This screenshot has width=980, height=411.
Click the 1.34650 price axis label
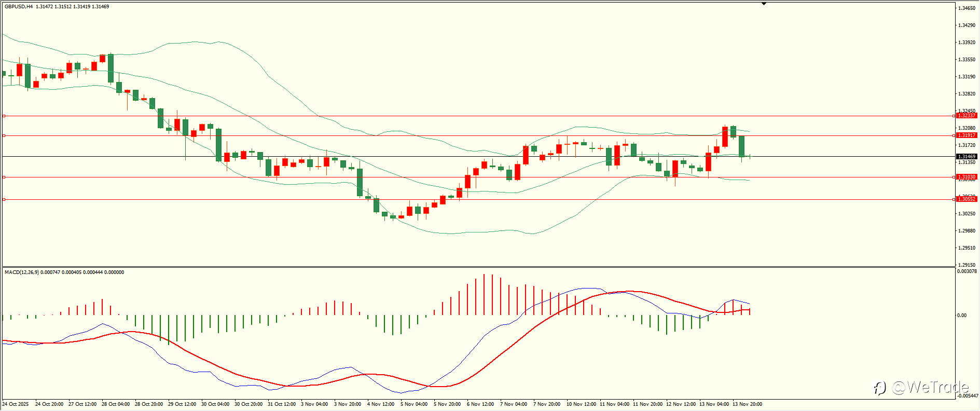[967, 8]
